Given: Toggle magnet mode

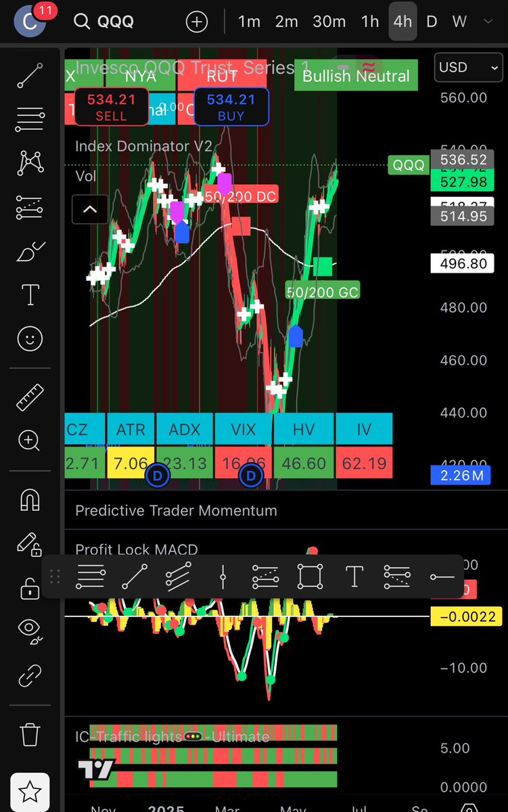Looking at the screenshot, I should (30, 500).
